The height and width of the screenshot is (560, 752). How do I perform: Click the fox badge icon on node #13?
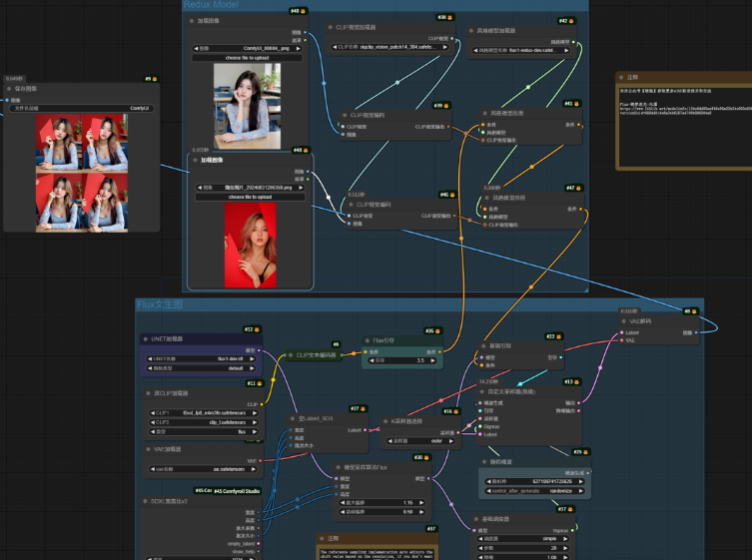tap(576, 382)
